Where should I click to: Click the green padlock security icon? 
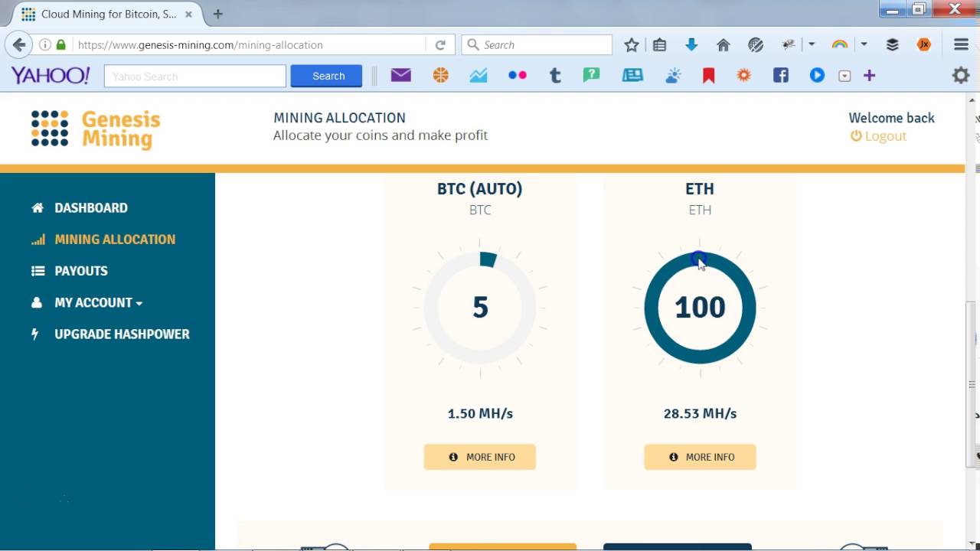pos(61,45)
